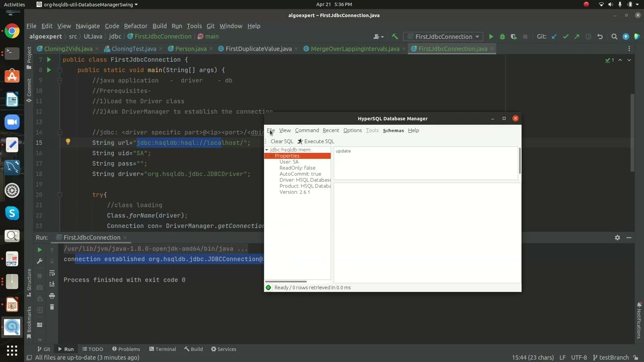Collapse main method fold marker
The image size is (644, 362).
[59, 70]
